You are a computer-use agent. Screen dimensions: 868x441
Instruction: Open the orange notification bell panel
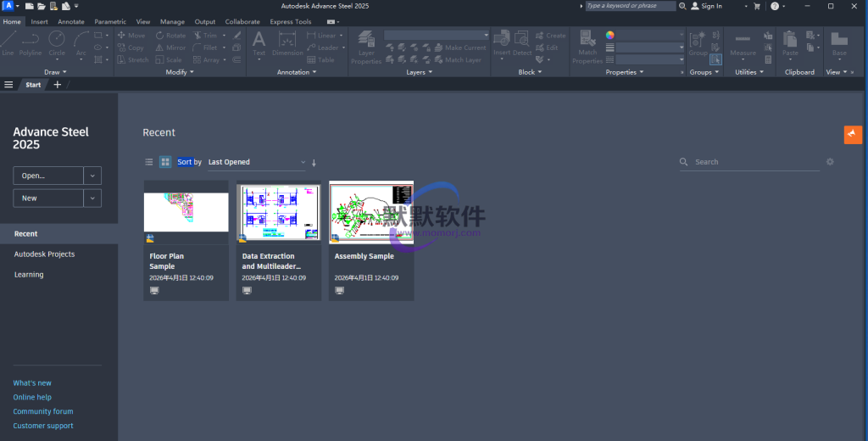(x=853, y=134)
